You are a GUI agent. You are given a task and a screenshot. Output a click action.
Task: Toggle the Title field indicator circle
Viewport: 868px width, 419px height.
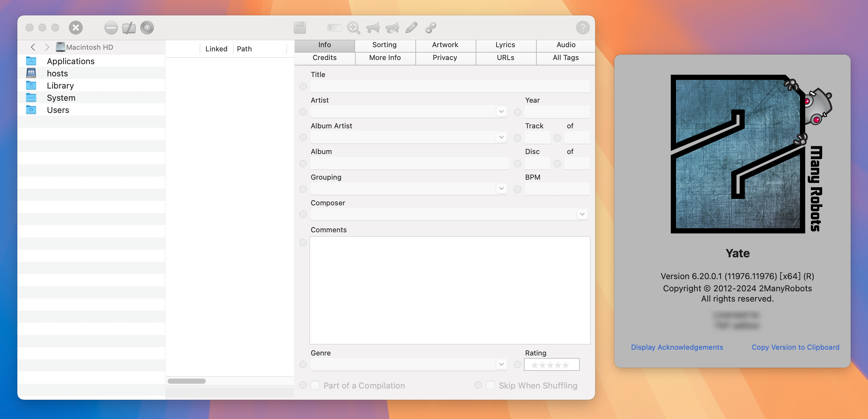point(303,87)
